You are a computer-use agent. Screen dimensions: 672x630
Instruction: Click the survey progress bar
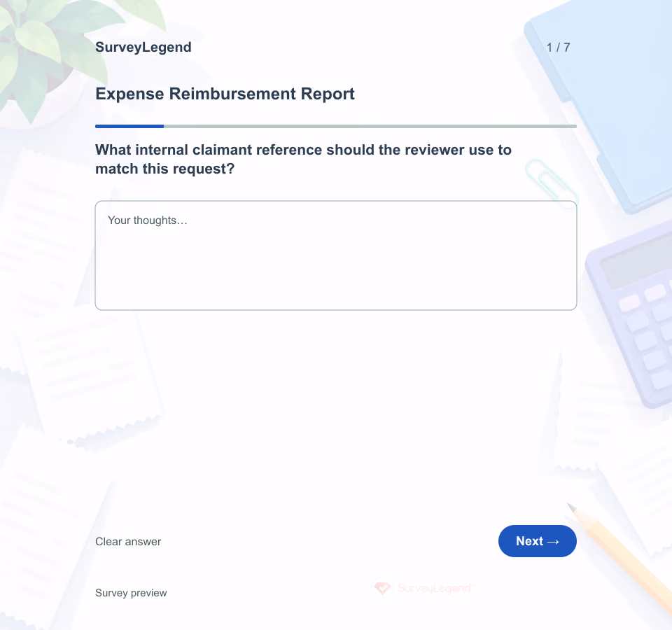[335, 127]
